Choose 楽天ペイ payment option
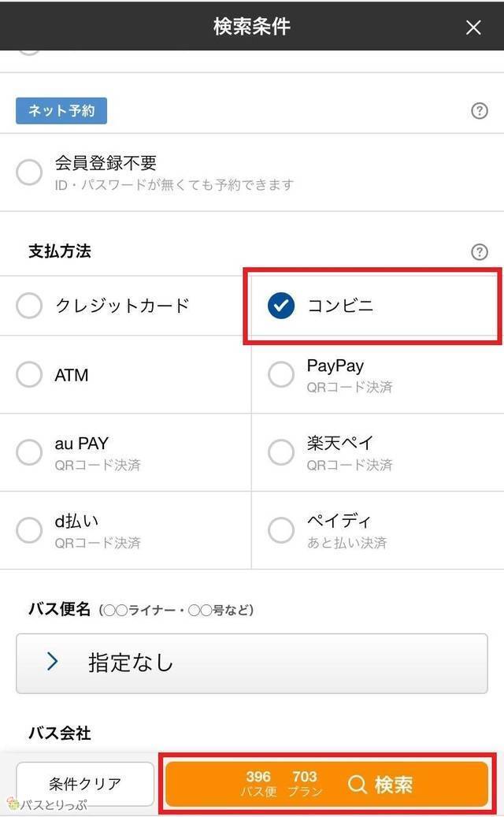The image size is (504, 817). [x=281, y=451]
